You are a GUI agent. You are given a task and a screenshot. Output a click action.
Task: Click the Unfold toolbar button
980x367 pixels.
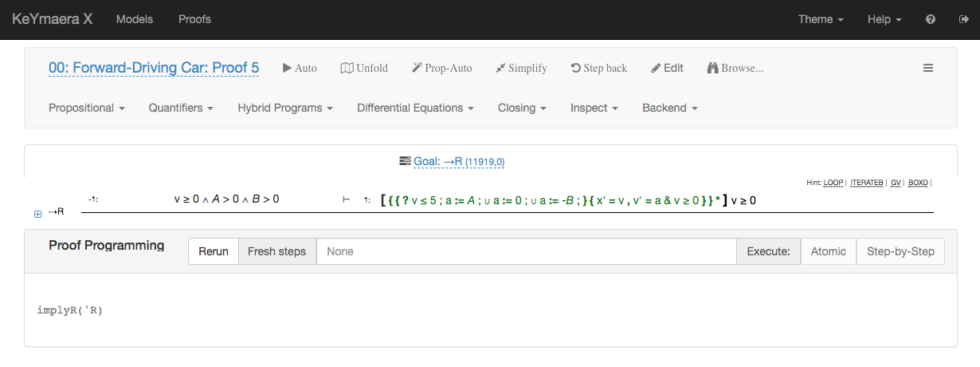tap(364, 69)
